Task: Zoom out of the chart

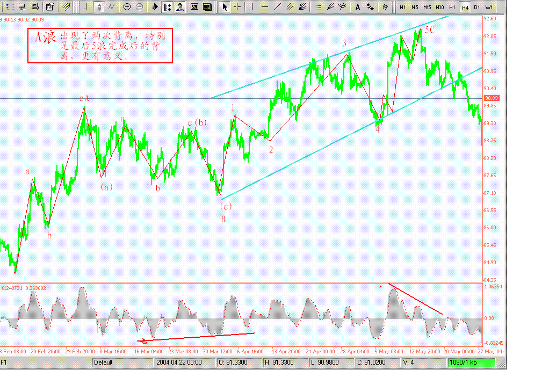Action: coord(139,6)
